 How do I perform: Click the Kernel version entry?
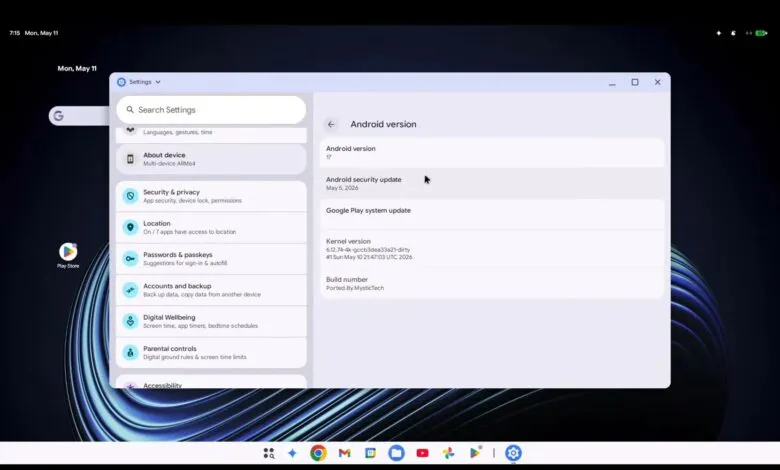[x=492, y=249]
